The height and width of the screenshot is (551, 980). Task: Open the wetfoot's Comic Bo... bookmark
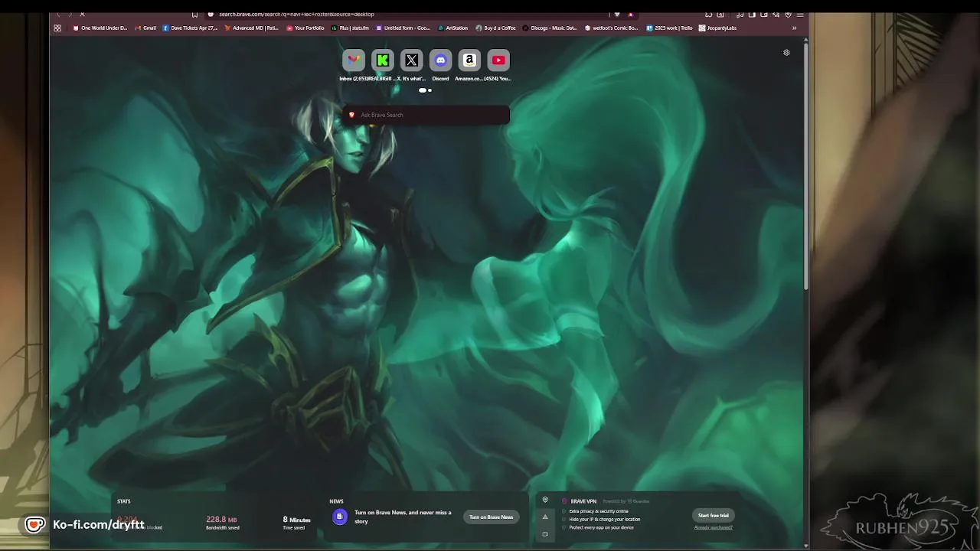[611, 28]
